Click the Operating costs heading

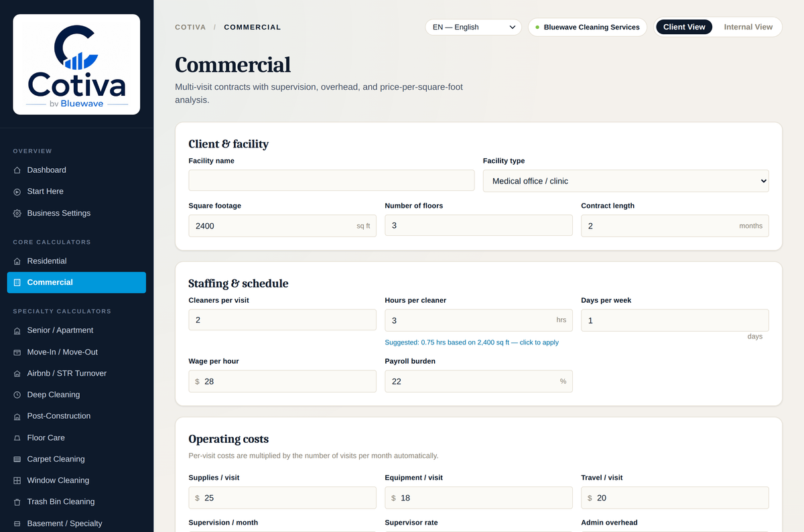(x=228, y=440)
